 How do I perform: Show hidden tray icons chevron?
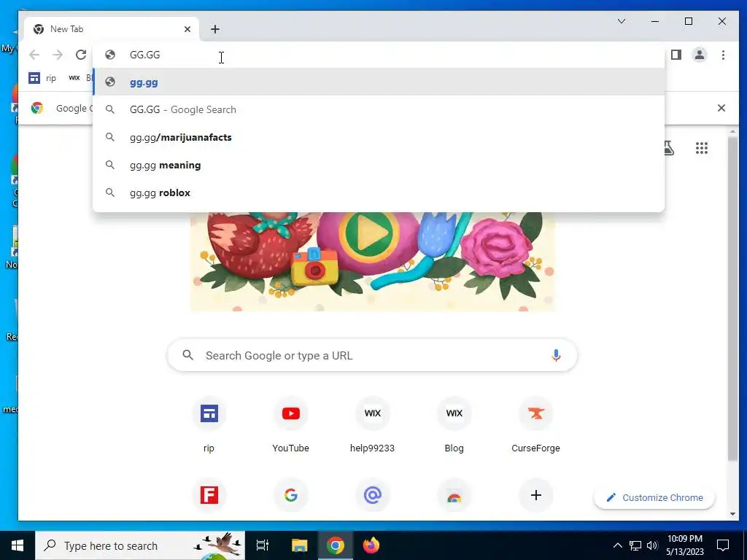pos(617,545)
